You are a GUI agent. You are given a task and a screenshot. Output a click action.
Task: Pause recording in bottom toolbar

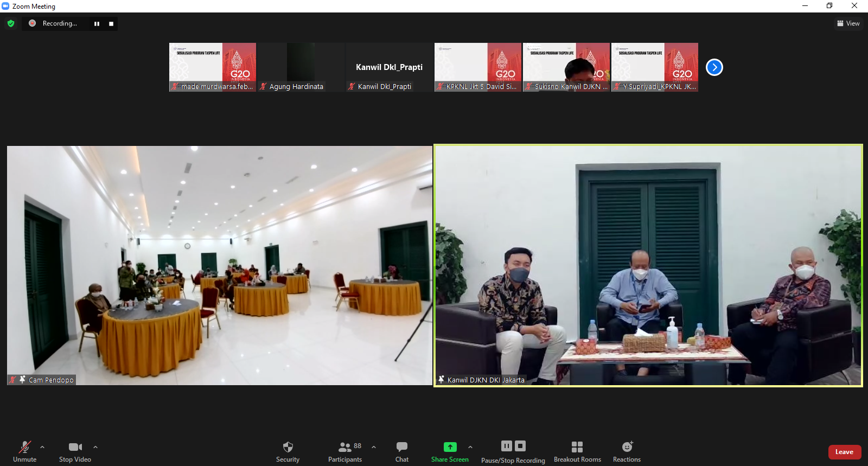point(506,446)
